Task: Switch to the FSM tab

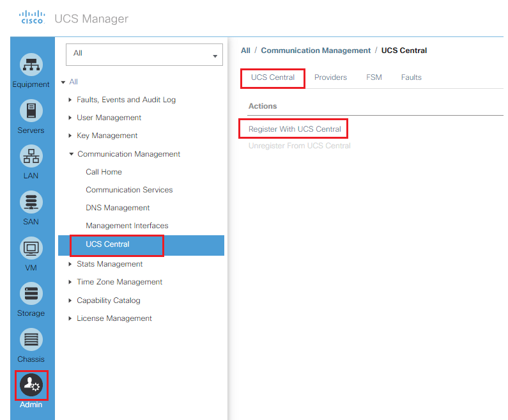Action: pos(374,77)
